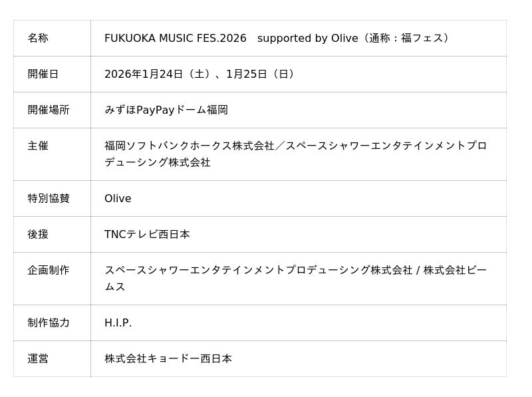Select the FUKUOKA MUSIC FES.2026 title text

(x=175, y=38)
